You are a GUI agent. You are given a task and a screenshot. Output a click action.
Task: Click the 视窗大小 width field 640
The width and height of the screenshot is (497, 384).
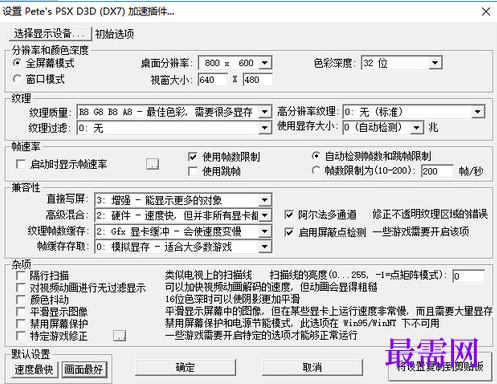(213, 80)
